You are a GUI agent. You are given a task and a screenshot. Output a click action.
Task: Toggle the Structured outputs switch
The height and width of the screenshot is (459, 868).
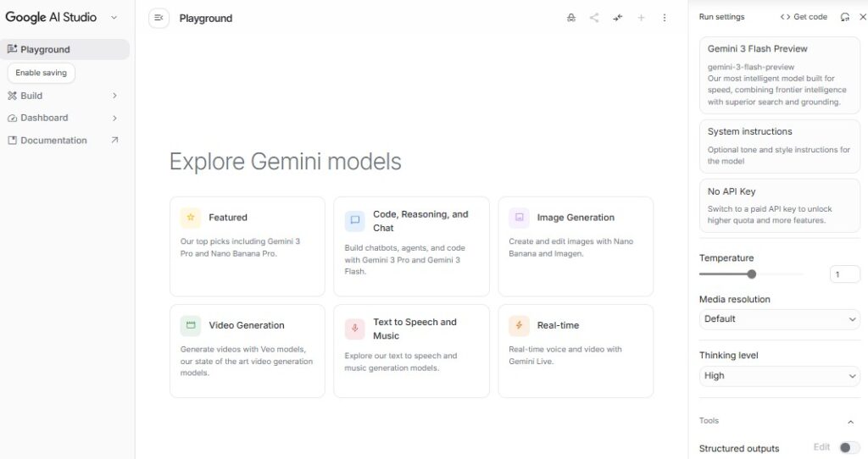[849, 447]
